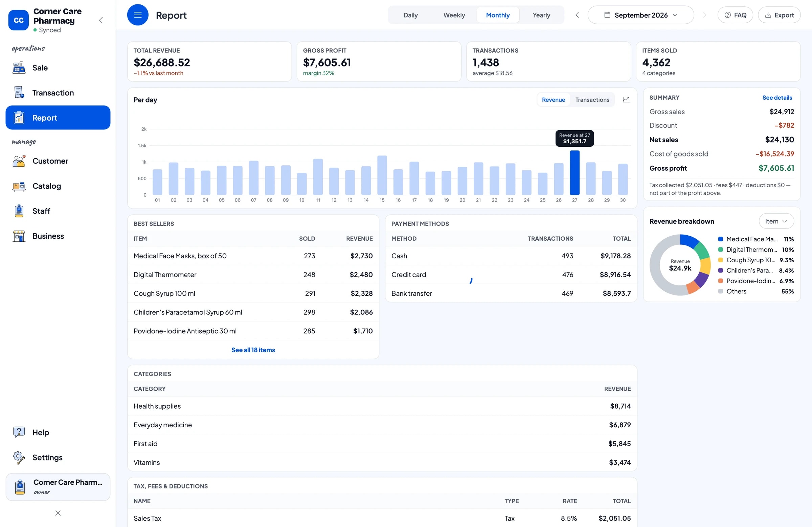The height and width of the screenshot is (527, 812).
Task: Open the Corner Care Pharm owner account card
Action: [58, 487]
